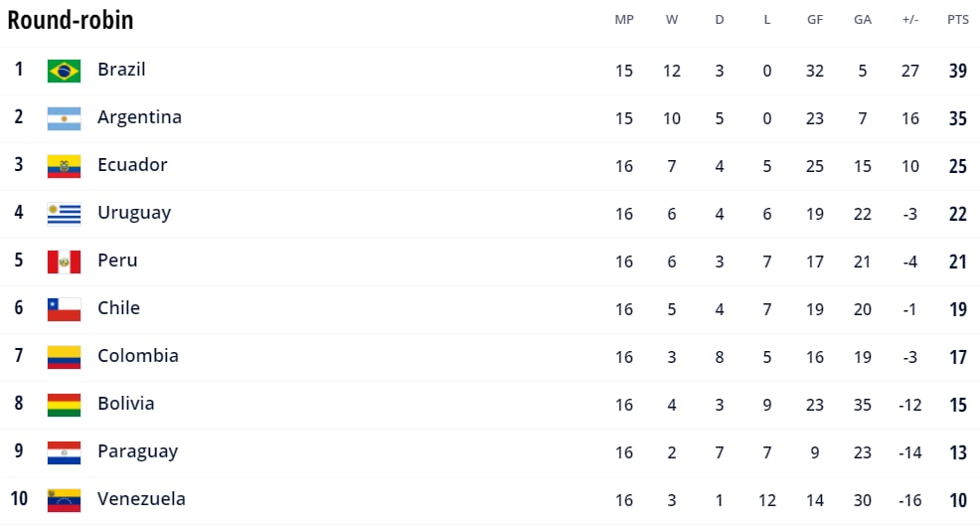Open the Colombia team link
Image resolution: width=980 pixels, height=531 pixels.
pos(138,356)
